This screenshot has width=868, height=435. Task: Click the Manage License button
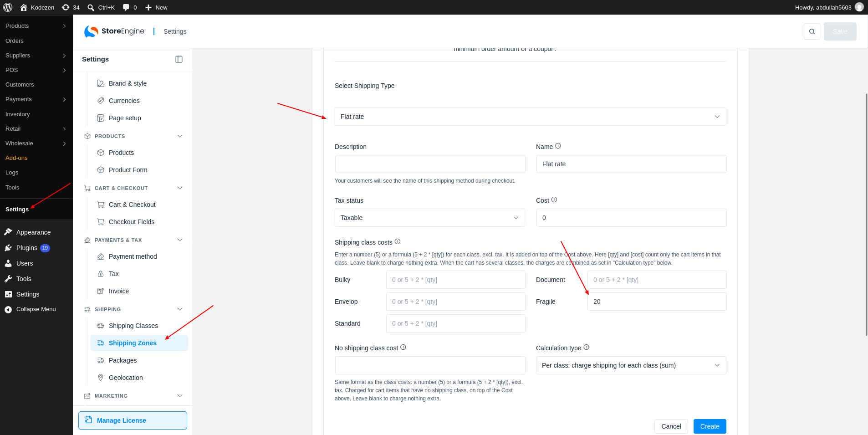133,420
